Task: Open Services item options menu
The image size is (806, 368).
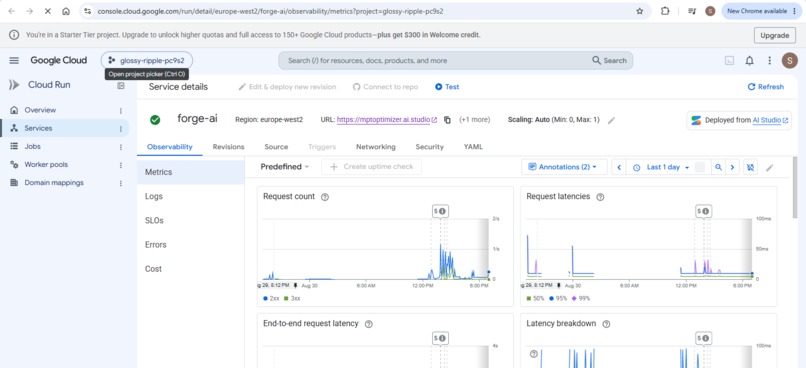Action: tap(121, 128)
